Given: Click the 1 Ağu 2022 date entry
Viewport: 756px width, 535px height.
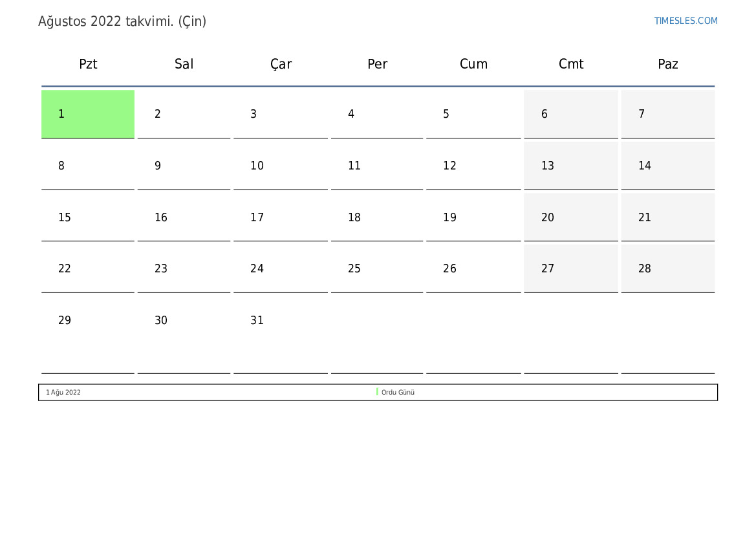Looking at the screenshot, I should point(63,393).
